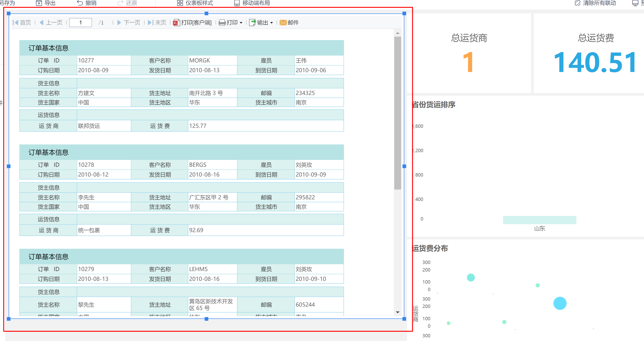
Task: Jump to last page (末页) icon
Action: click(x=150, y=23)
